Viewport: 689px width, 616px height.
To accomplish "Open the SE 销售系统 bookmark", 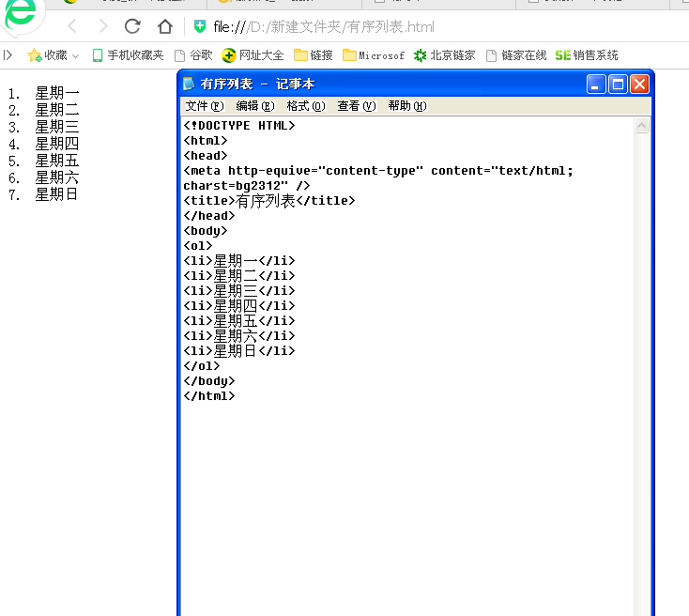I will click(x=587, y=55).
